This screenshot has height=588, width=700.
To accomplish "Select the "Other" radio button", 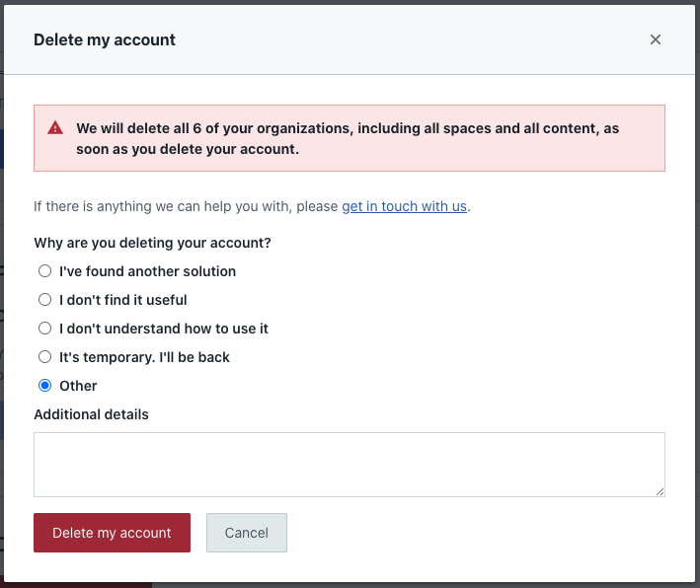I will pos(44,386).
